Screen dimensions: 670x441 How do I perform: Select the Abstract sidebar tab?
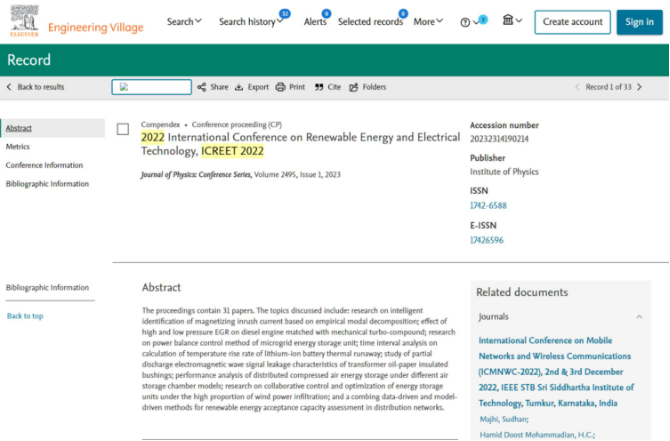pyautogui.click(x=53, y=128)
